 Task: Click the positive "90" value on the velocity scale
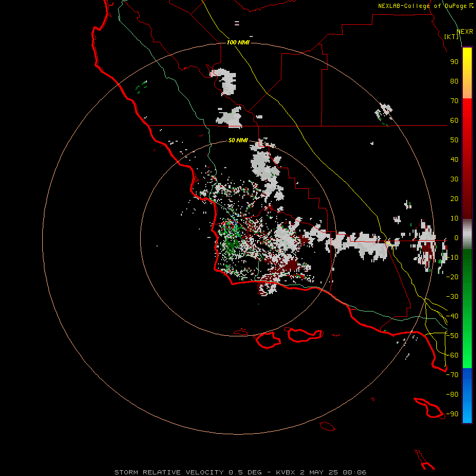[454, 62]
